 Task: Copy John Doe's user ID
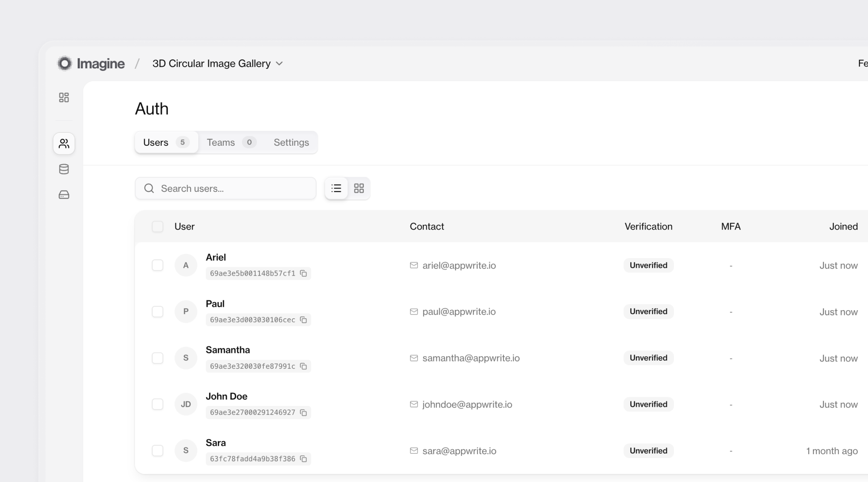click(x=303, y=413)
